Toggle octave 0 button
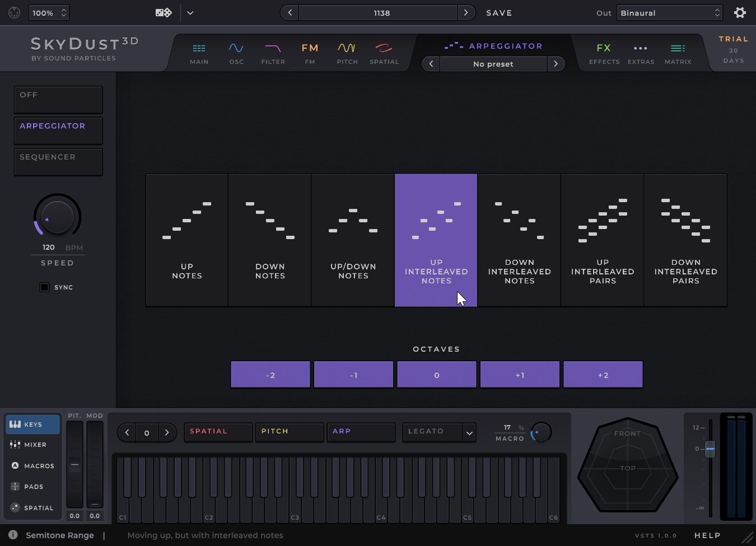The image size is (756, 546). (437, 375)
